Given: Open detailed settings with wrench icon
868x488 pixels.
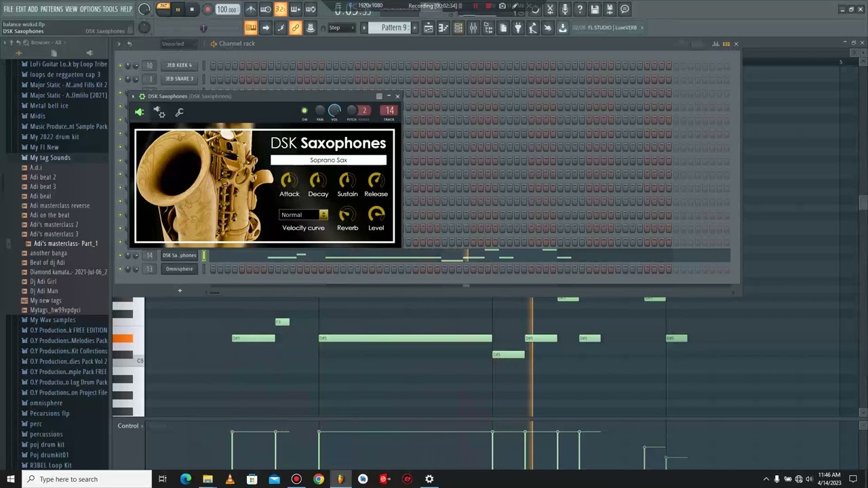Looking at the screenshot, I should pos(179,113).
